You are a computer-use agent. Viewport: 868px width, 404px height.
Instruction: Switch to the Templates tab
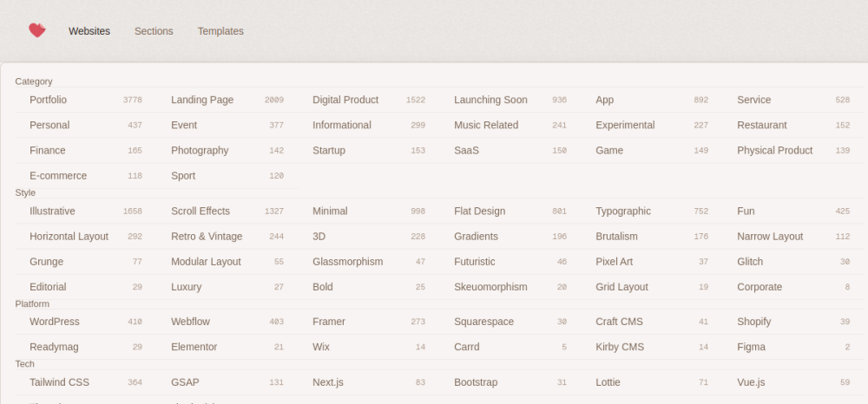coord(220,31)
